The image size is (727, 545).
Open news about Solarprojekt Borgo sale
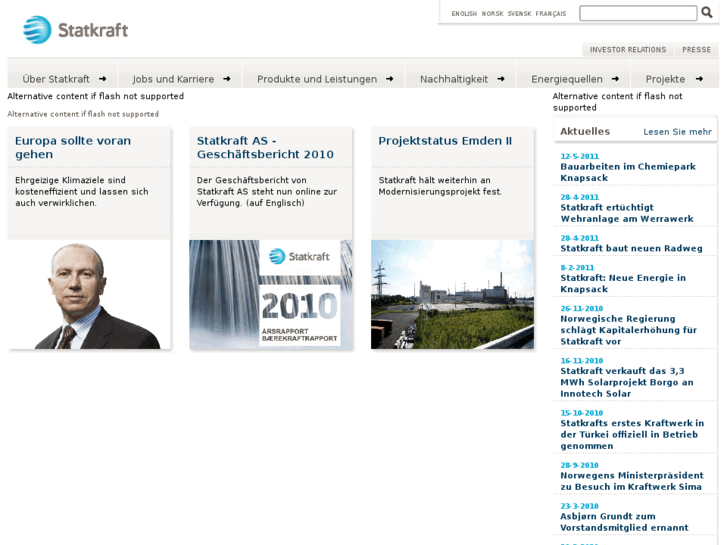pos(627,382)
